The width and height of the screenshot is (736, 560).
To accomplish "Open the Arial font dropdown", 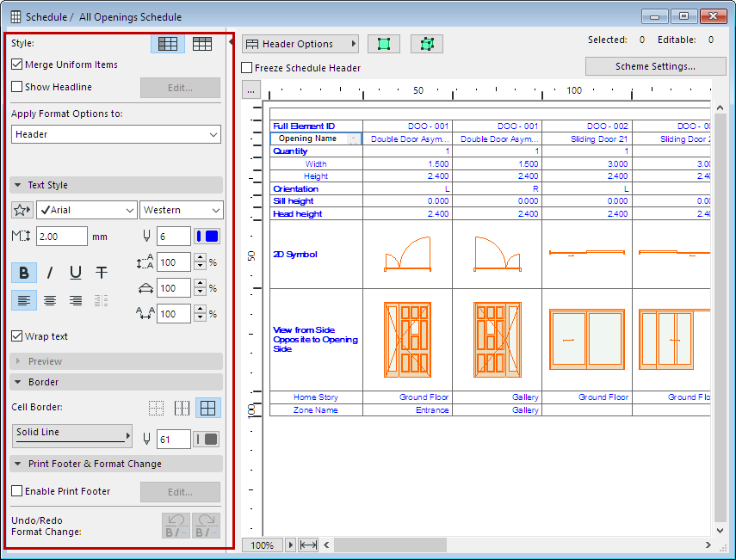I will point(86,209).
